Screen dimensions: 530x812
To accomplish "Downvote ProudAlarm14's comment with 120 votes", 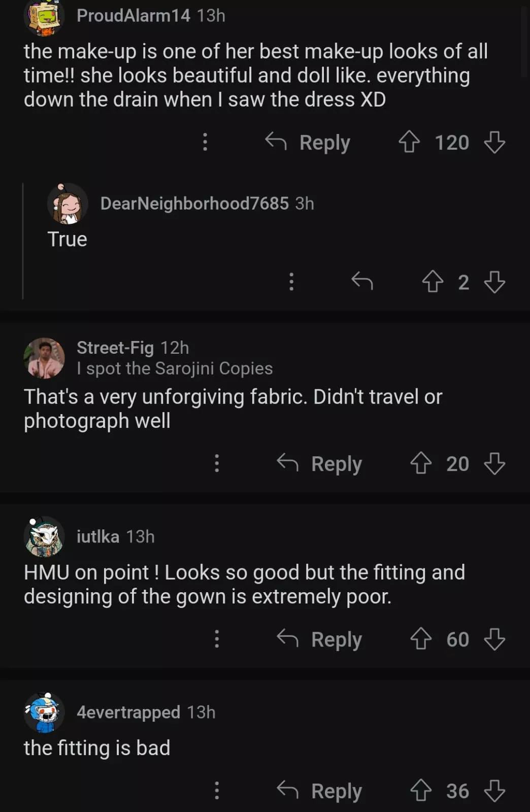I will coord(494,142).
